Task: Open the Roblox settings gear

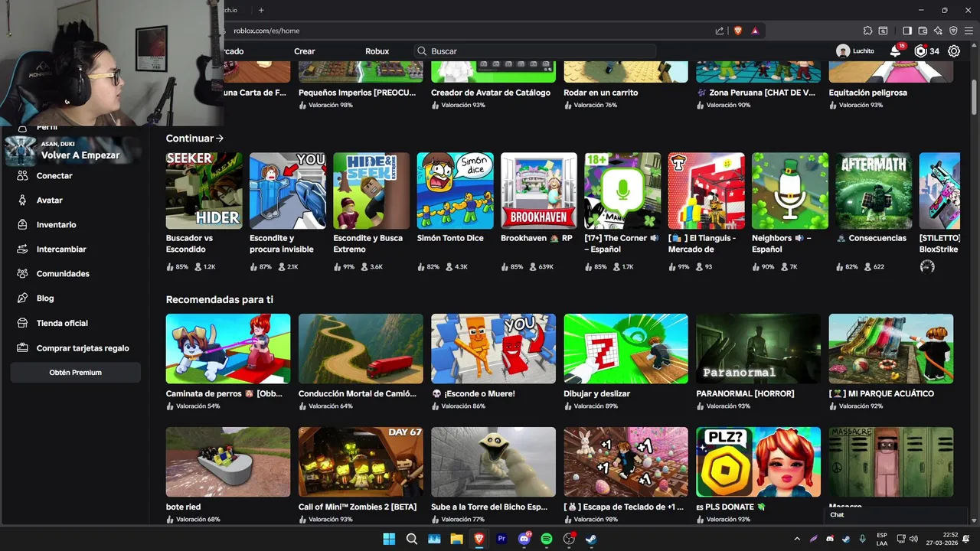Action: pos(954,51)
